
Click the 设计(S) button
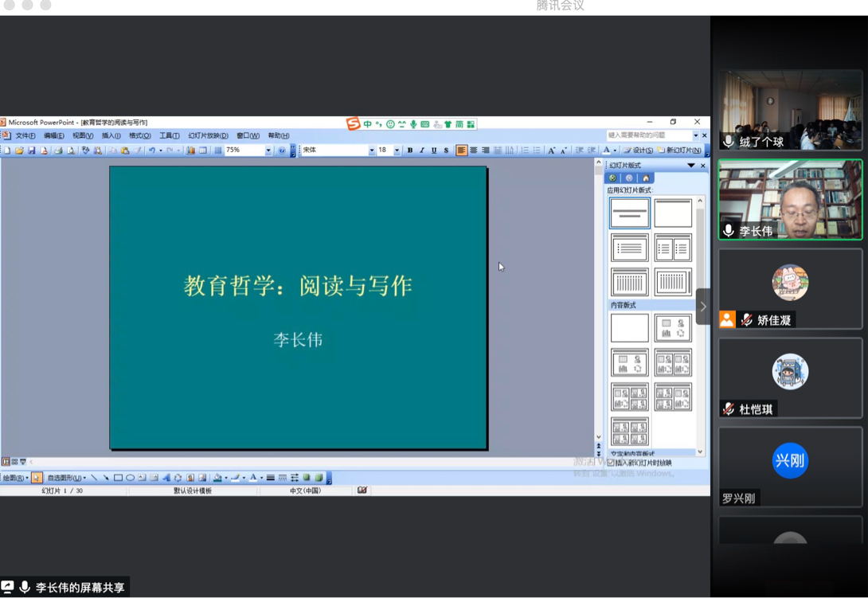tap(639, 150)
